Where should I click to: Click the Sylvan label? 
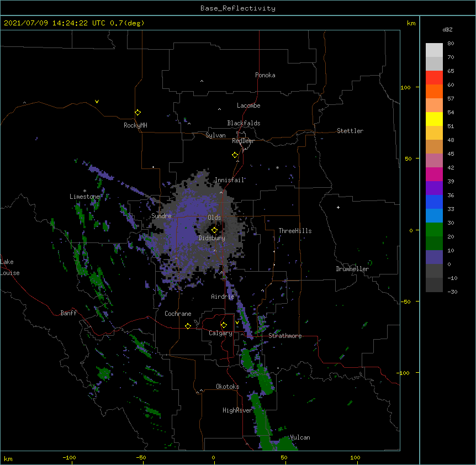click(x=215, y=135)
